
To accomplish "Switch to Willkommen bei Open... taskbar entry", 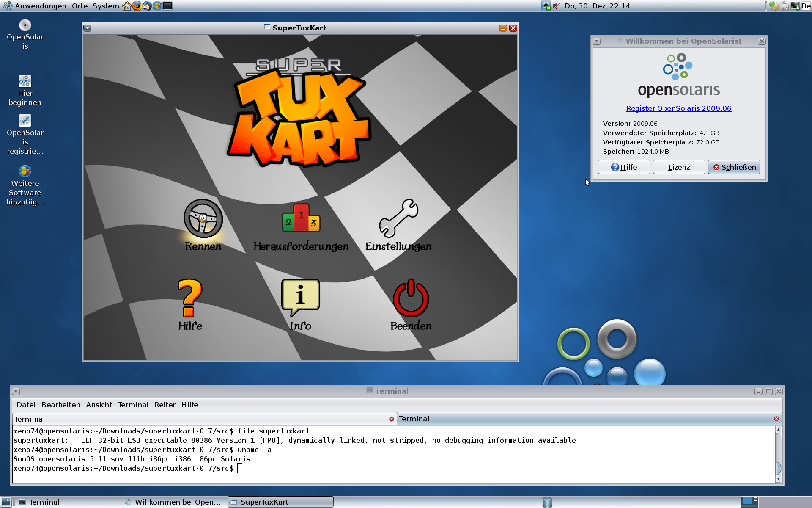I will [x=173, y=502].
